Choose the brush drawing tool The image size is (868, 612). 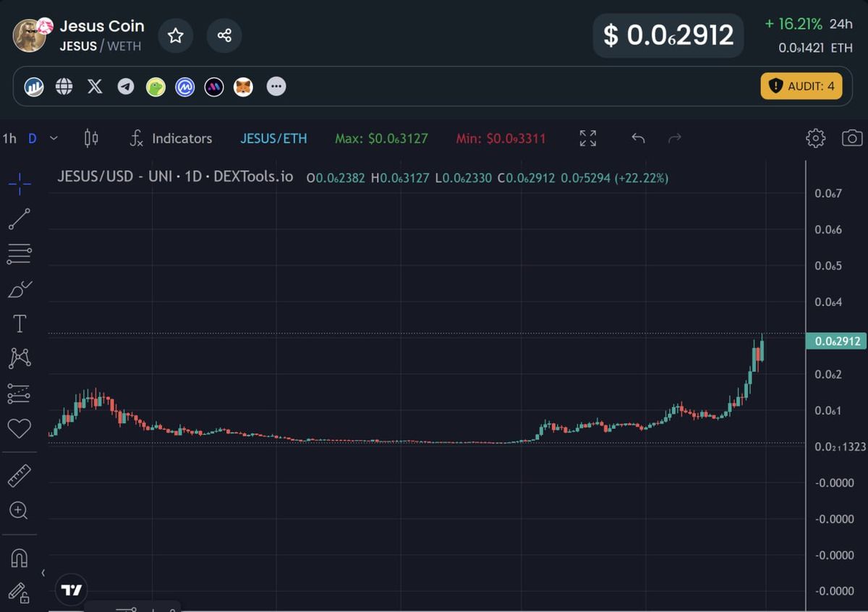[20, 289]
